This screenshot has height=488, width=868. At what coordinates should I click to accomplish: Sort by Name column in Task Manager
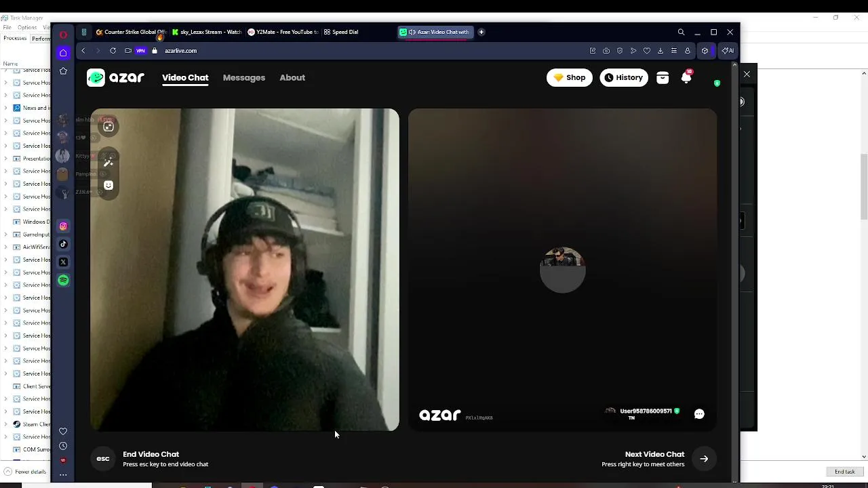pyautogui.click(x=10, y=64)
